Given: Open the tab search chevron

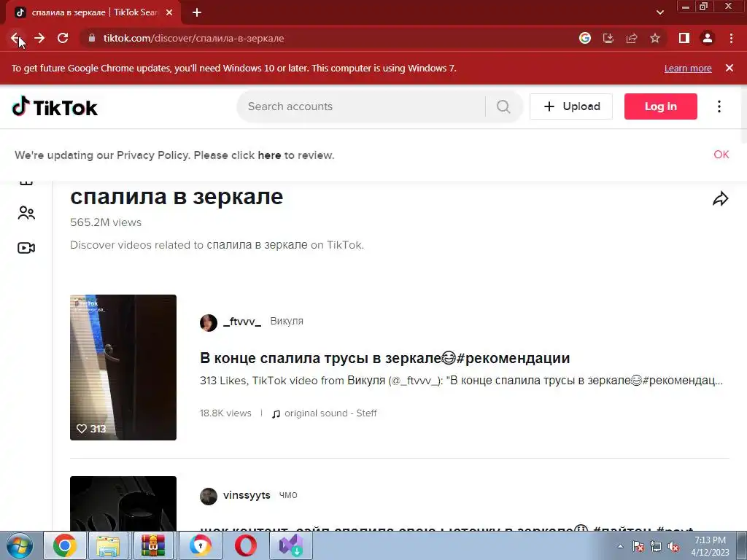Looking at the screenshot, I should (x=659, y=12).
